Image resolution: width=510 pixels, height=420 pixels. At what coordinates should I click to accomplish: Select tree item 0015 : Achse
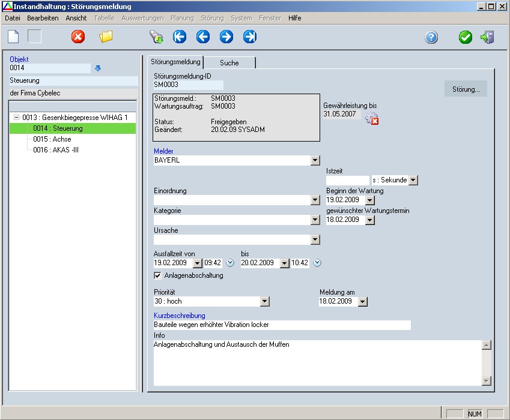(x=52, y=139)
